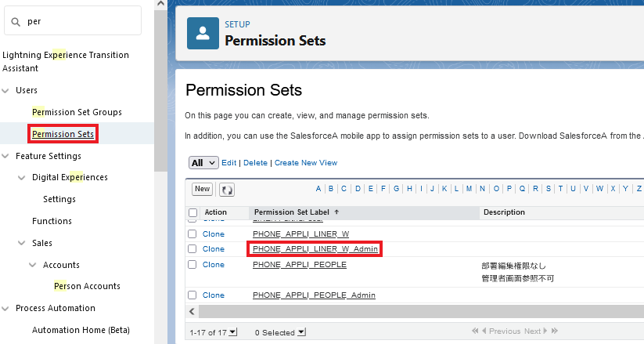Screen dimensions: 644x344
Task: Click the Description column header
Action: pyautogui.click(x=504, y=212)
